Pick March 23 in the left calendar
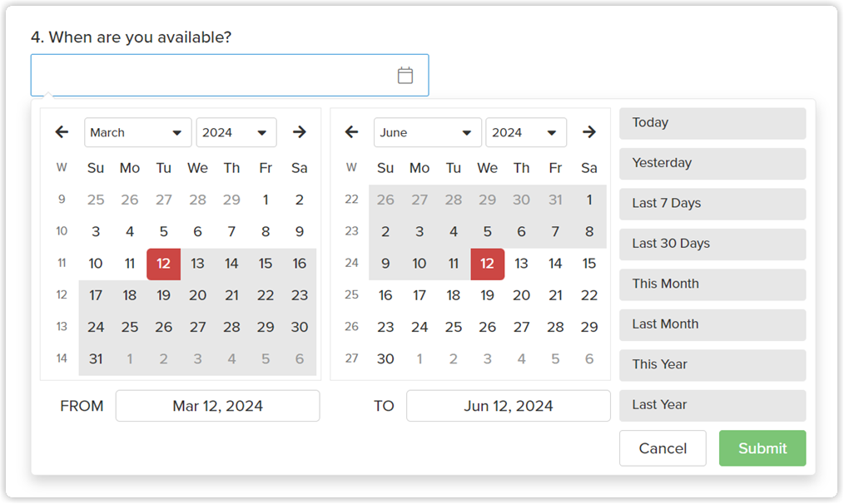Image resolution: width=844 pixels, height=504 pixels. click(300, 295)
